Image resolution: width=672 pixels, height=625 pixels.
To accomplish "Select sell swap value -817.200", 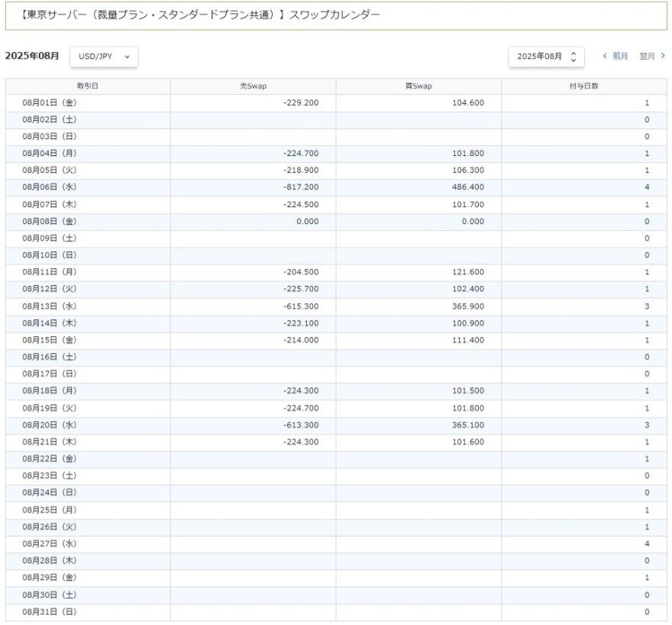I will pyautogui.click(x=301, y=187).
